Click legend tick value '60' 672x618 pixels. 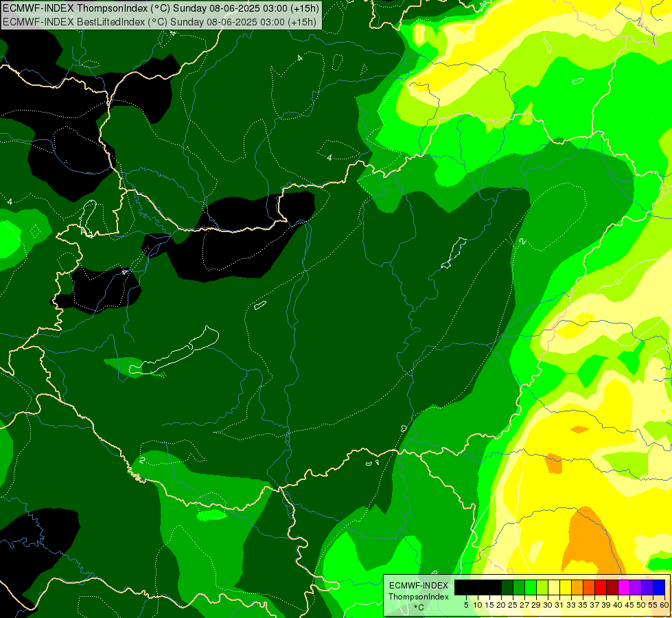click(664, 605)
